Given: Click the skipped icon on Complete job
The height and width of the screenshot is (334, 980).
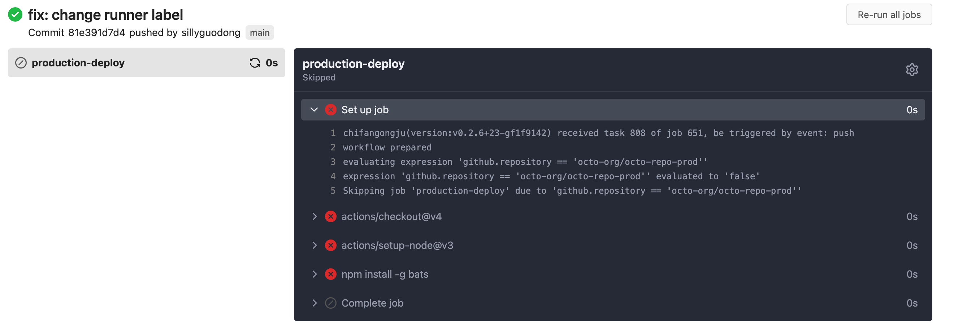Looking at the screenshot, I should (x=330, y=303).
